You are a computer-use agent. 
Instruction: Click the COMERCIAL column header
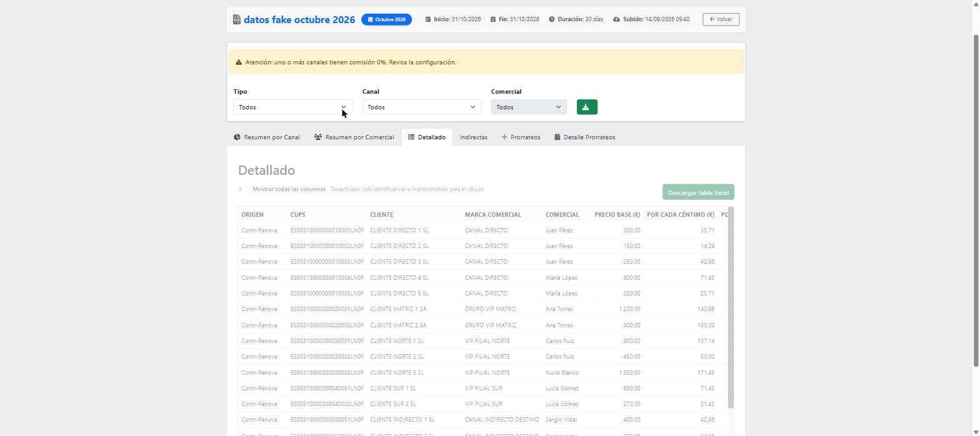pos(562,215)
